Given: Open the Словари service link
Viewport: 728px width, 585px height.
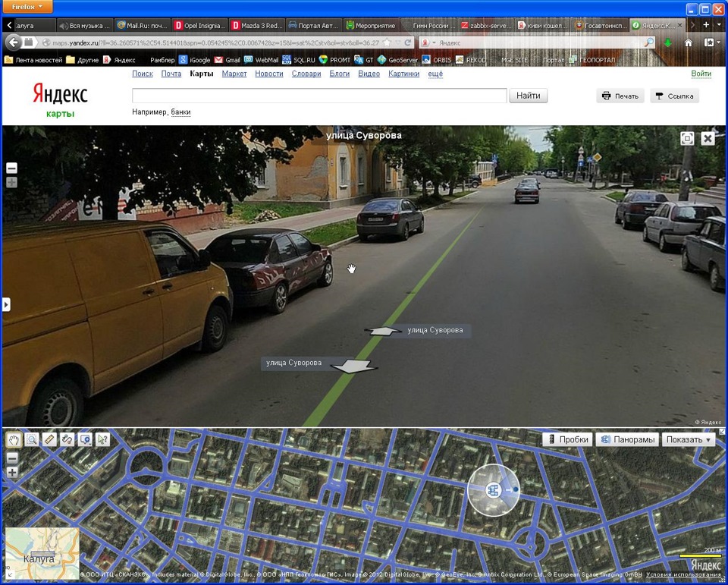Looking at the screenshot, I should 306,74.
